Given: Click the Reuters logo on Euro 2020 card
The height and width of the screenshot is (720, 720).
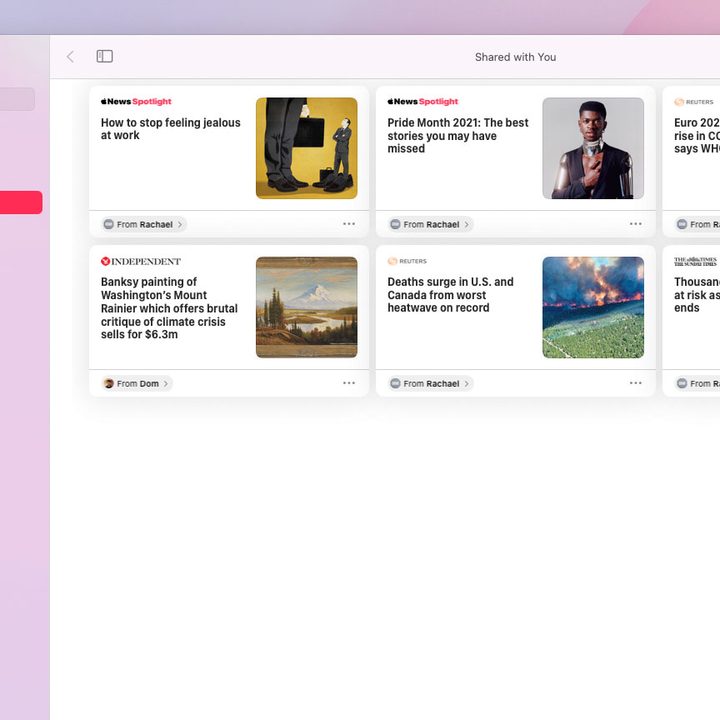Looking at the screenshot, I should [x=694, y=102].
